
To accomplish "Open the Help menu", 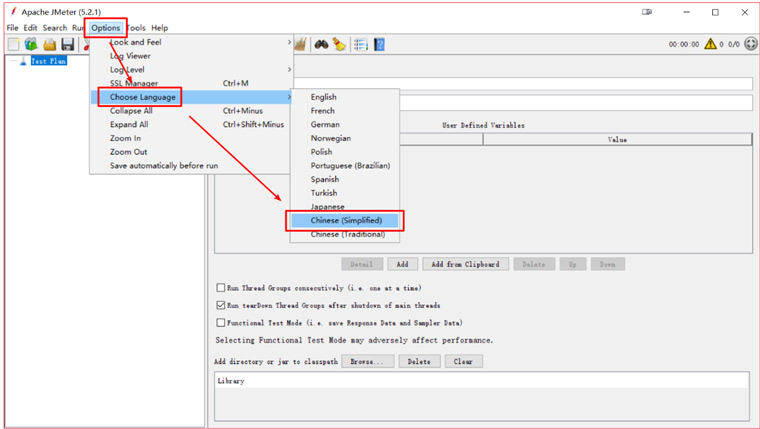I will pos(159,28).
